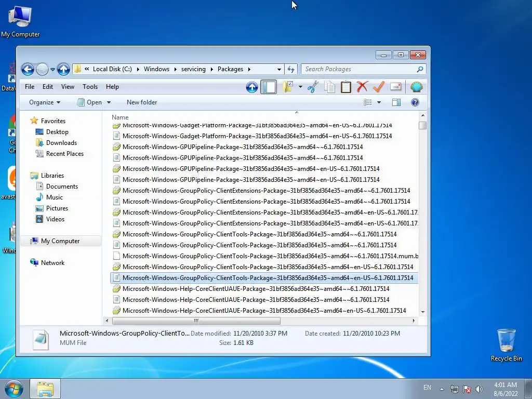Click the refresh arrows button by address bar
The image size is (532, 399).
tap(291, 69)
